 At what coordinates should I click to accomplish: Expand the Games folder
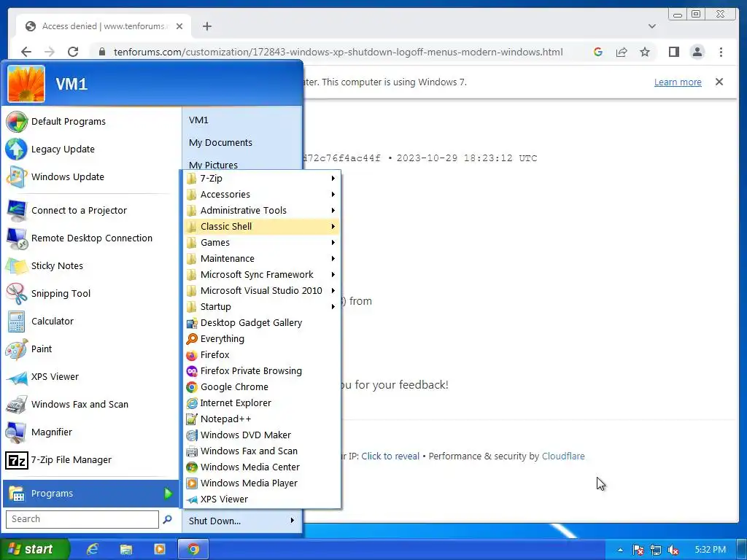click(x=261, y=242)
